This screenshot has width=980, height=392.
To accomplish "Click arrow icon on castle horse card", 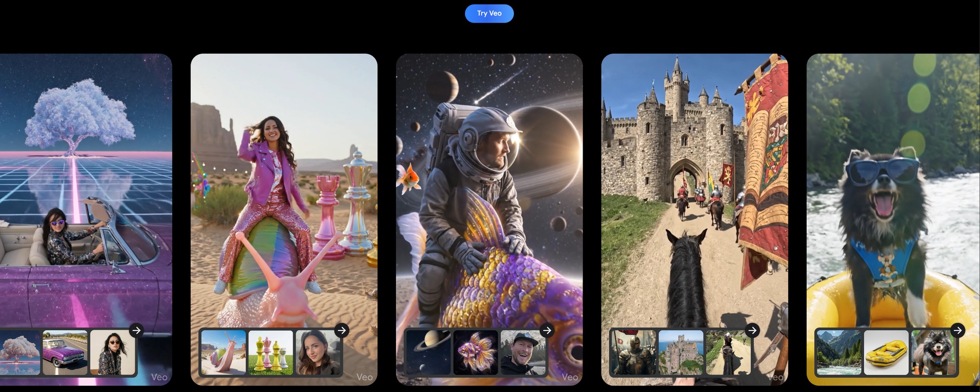I will coord(752,330).
